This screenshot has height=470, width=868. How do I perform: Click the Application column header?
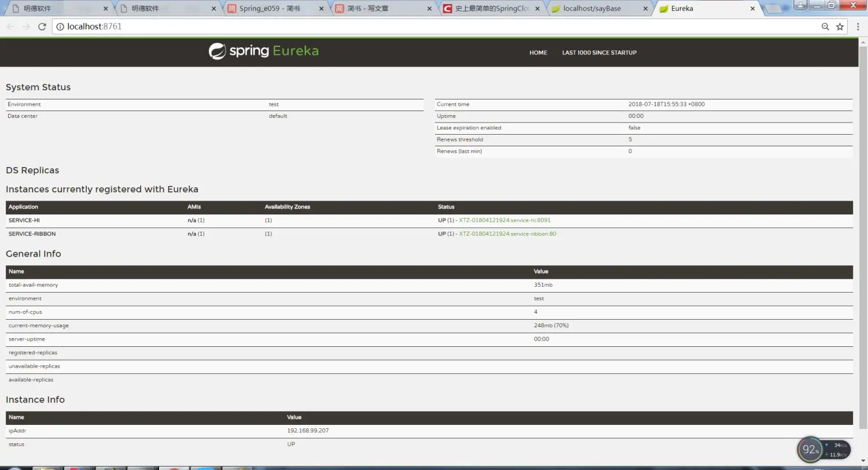pos(23,207)
